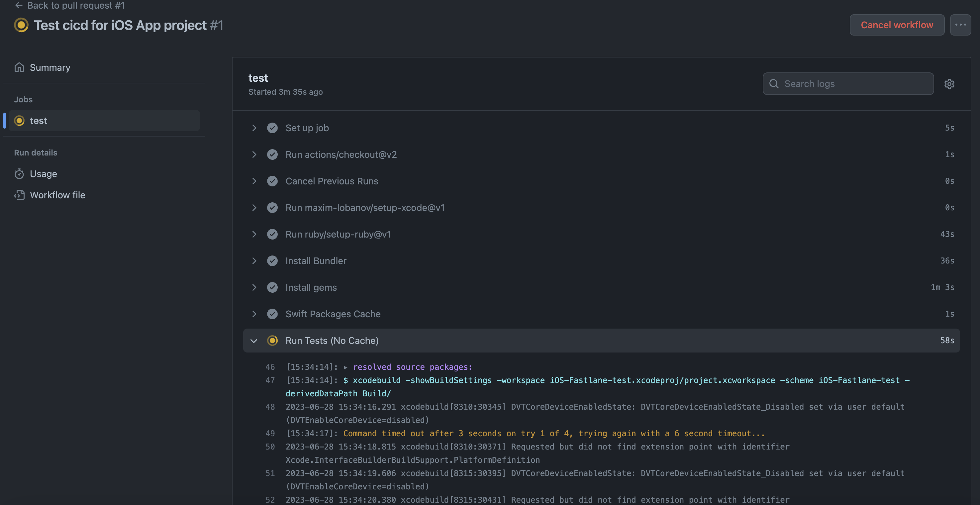Click the Install Bundler step label

pyautogui.click(x=316, y=261)
